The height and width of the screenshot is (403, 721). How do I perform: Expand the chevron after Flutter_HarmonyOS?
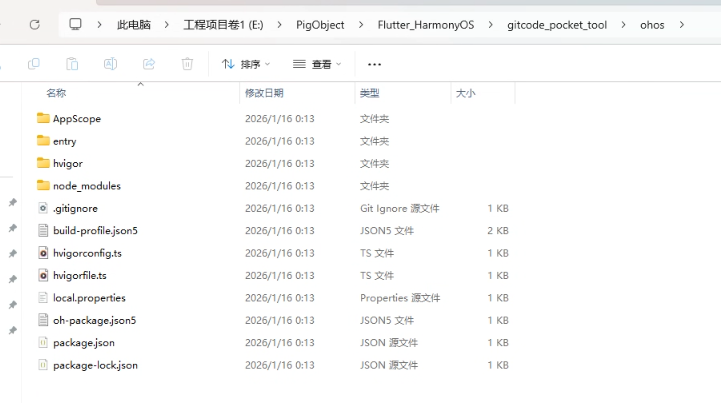coord(490,25)
